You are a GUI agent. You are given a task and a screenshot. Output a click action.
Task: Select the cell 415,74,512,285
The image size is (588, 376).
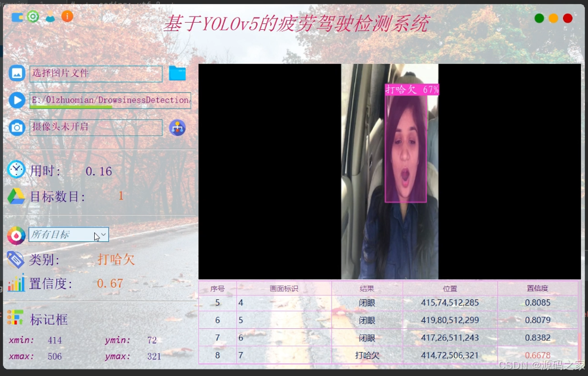(450, 303)
